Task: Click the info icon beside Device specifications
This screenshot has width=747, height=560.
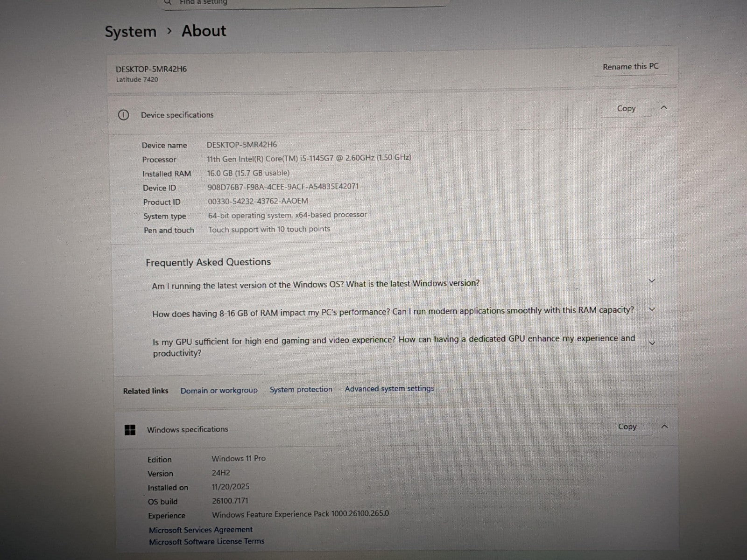Action: pyautogui.click(x=123, y=115)
